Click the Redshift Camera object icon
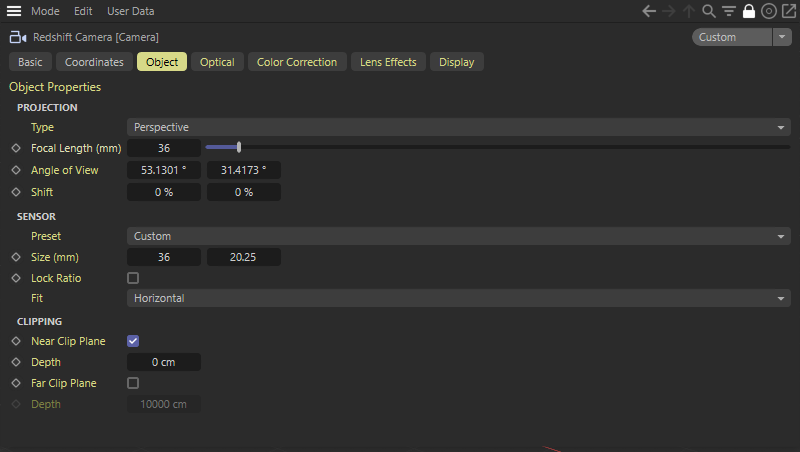 coord(18,37)
